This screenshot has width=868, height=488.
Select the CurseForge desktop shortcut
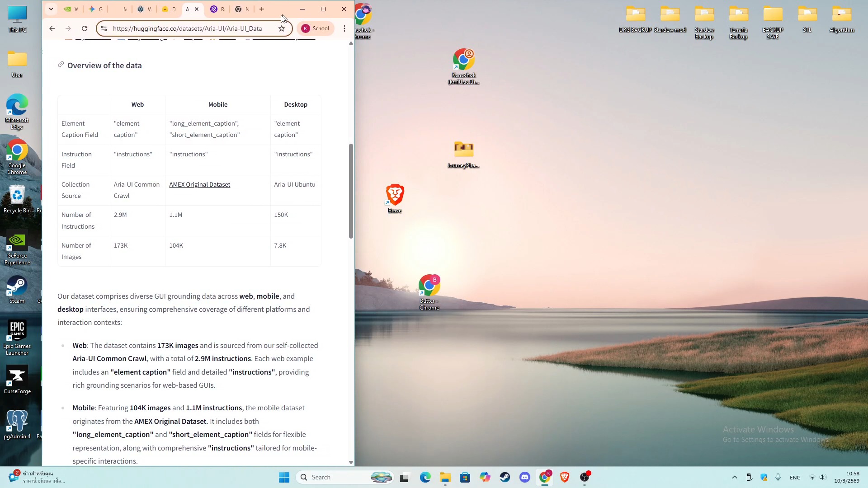click(17, 380)
